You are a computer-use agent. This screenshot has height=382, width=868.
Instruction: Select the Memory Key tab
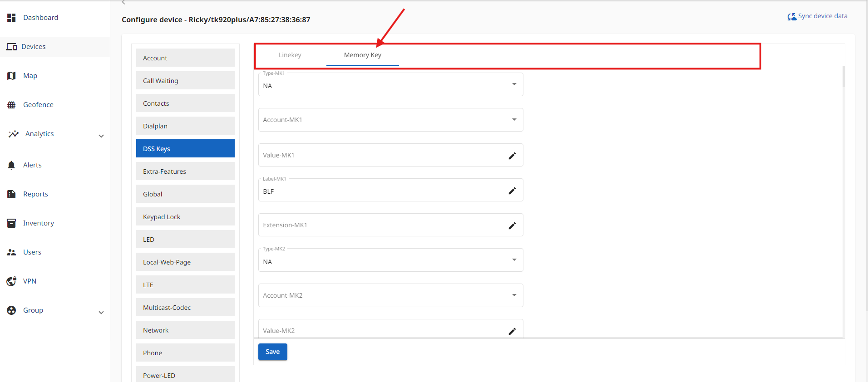(362, 55)
